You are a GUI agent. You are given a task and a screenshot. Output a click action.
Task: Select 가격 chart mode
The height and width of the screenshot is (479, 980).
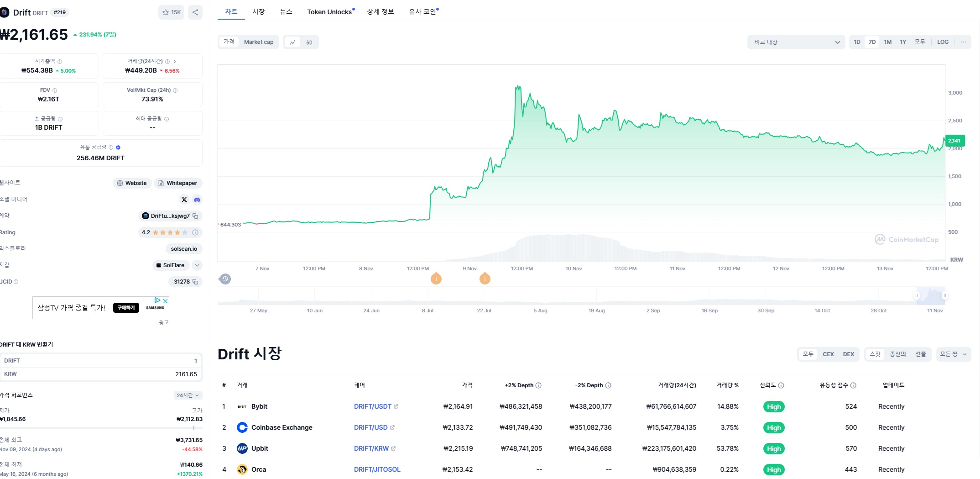[229, 42]
